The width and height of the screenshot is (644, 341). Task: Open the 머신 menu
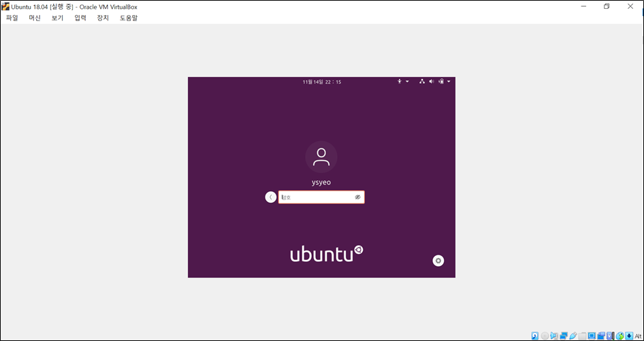coord(35,18)
